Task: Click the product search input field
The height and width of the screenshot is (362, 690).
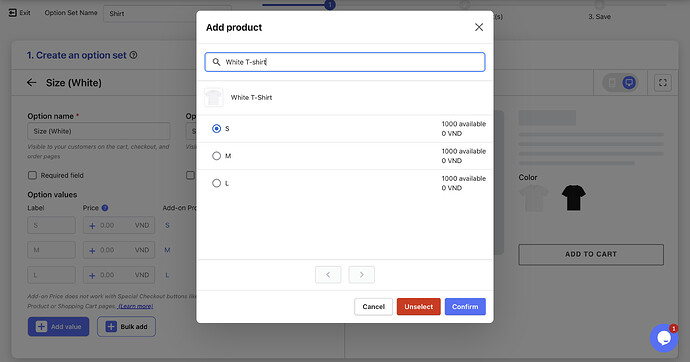Action: 345,62
